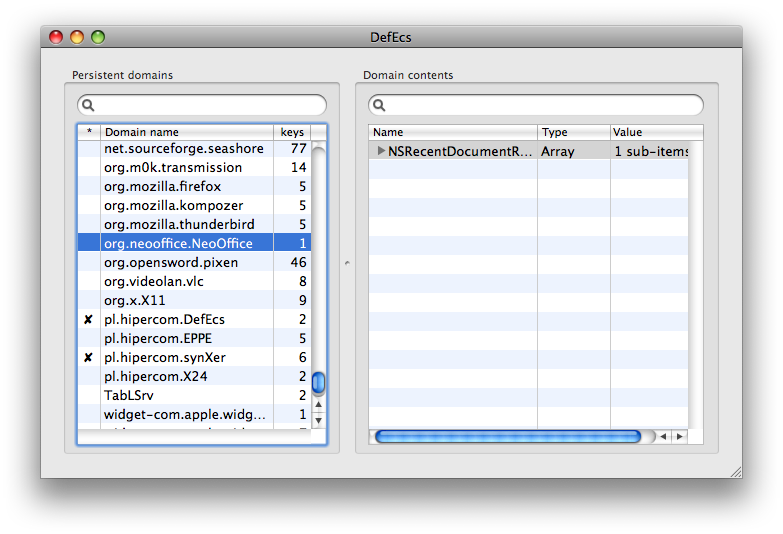Click the right scroll arrow in contents table
Image resolution: width=783 pixels, height=534 pixels.
680,437
